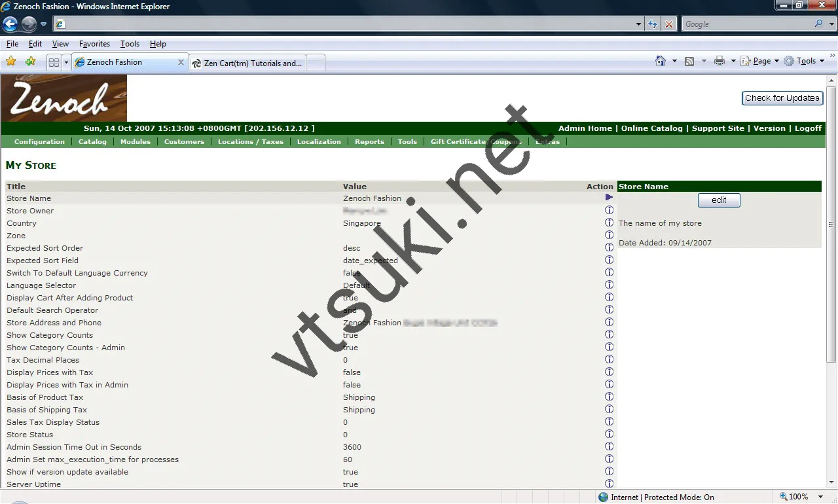Open the Configuration admin menu
Image resolution: width=838 pixels, height=504 pixels.
coord(39,141)
